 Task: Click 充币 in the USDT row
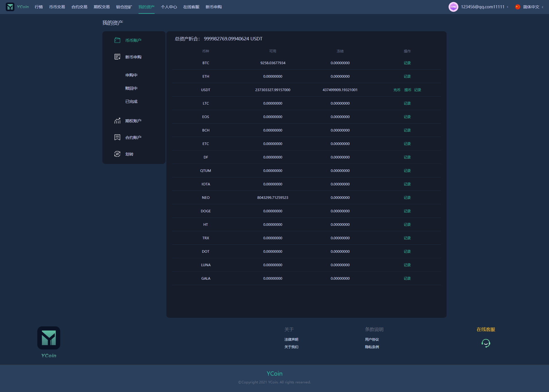(397, 90)
